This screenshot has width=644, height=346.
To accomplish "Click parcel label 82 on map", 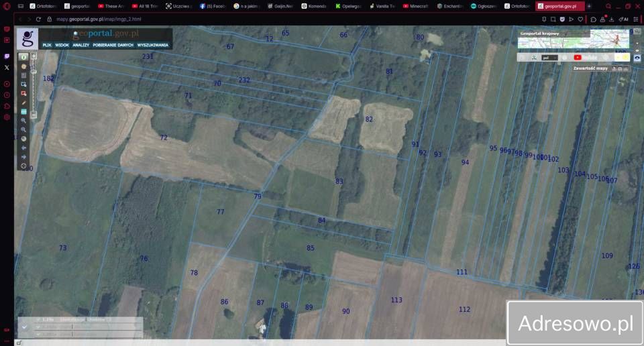I will (369, 119).
